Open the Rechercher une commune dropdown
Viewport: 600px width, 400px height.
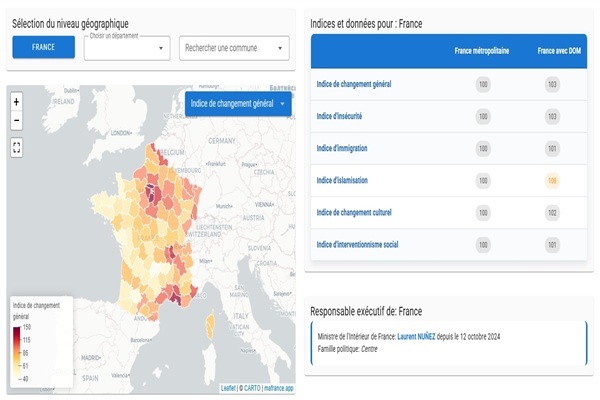[234, 48]
